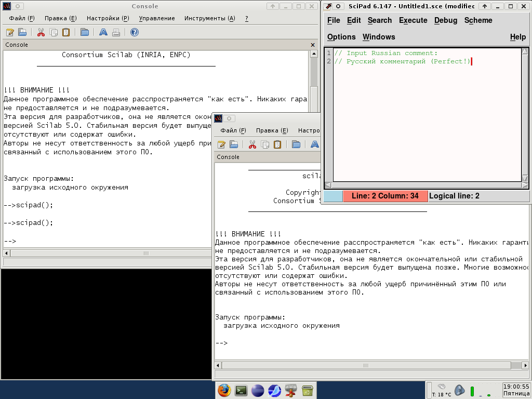Shade SciPad window with the up-arrow button
The width and height of the screenshot is (532, 399).
(485, 6)
